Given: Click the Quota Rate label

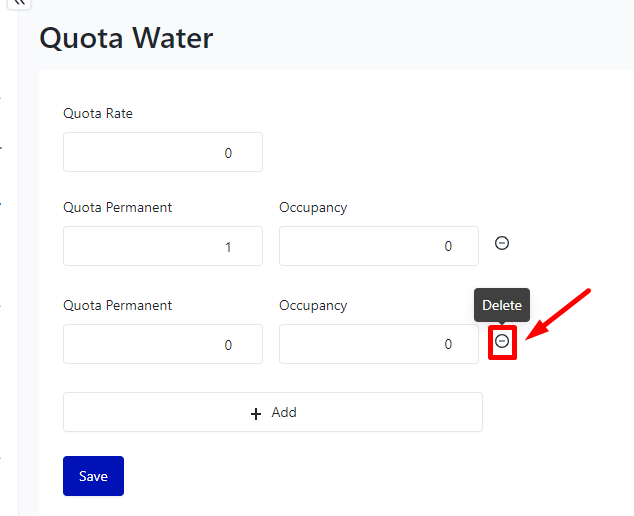Looking at the screenshot, I should [x=98, y=113].
